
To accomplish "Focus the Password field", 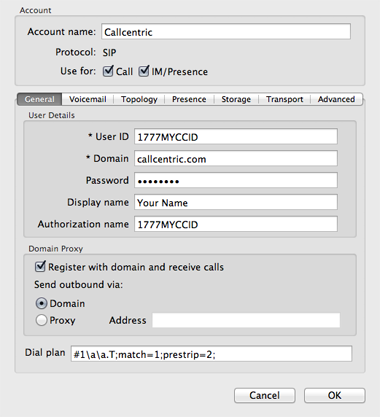I will click(x=236, y=180).
